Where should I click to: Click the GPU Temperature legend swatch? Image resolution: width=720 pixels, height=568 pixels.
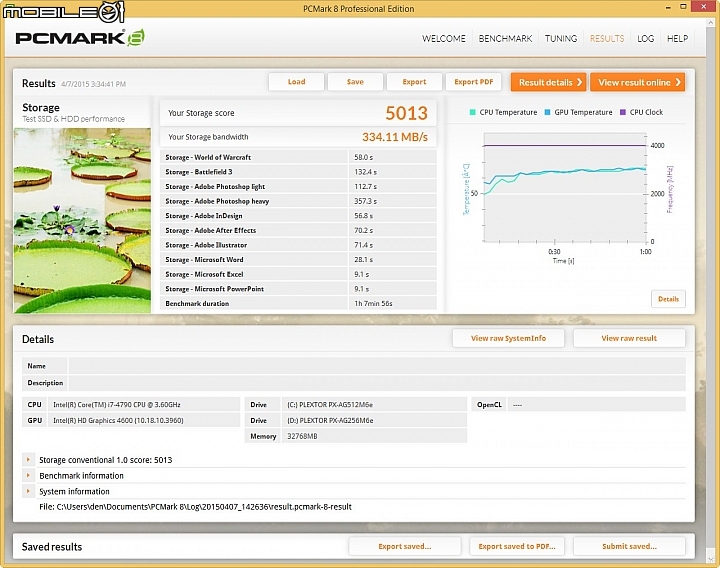pos(547,112)
